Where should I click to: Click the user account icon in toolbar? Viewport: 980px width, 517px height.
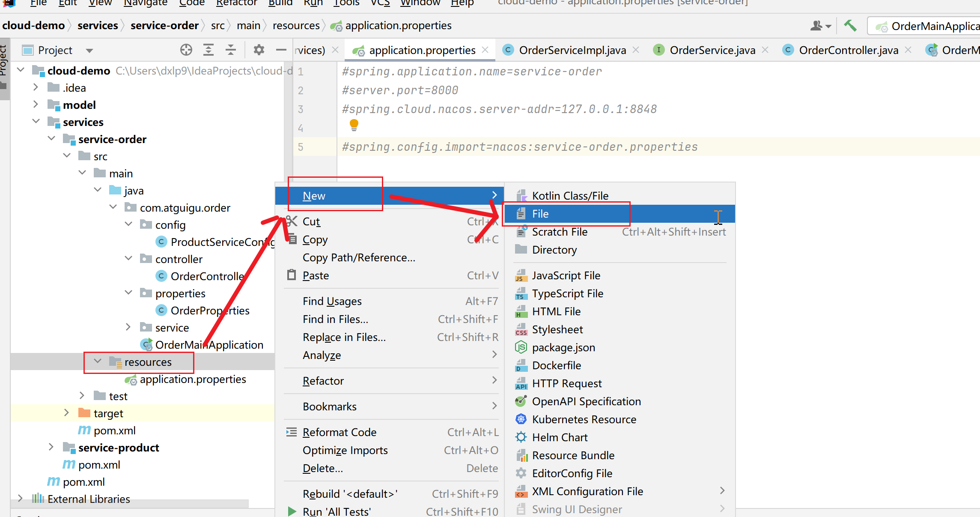point(816,26)
